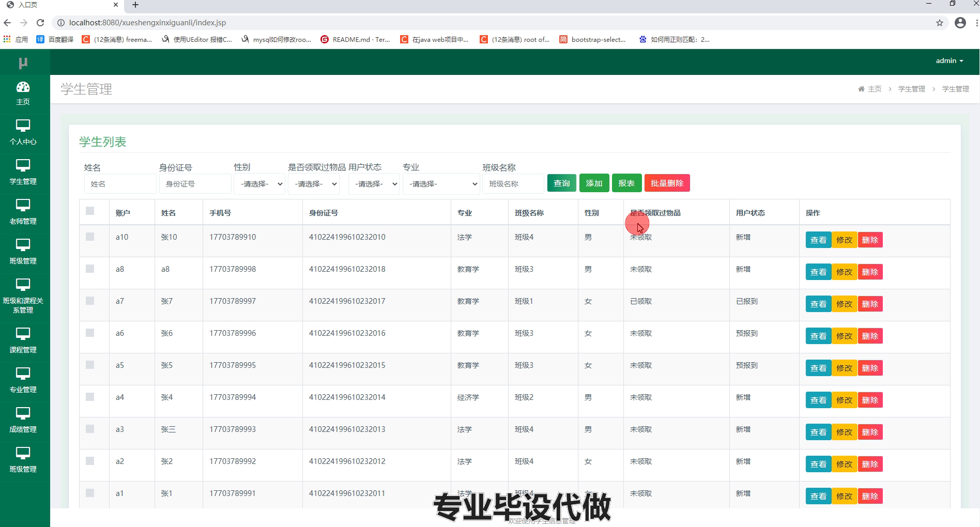
Task: Check the row checkbox for a2
Action: (90, 461)
